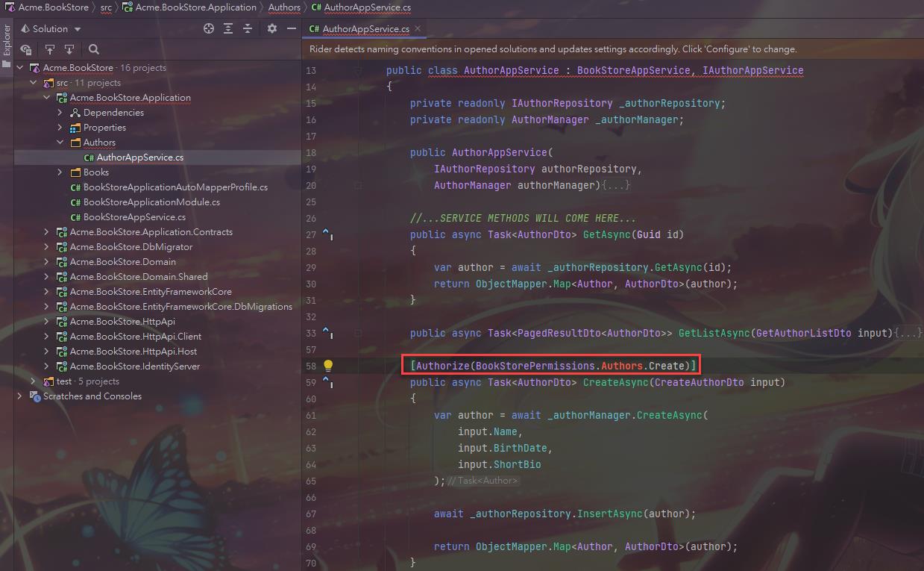Viewport: 924px width, 571px height.
Task: Select the AuthorAppService.cs editor tab
Action: 365,29
